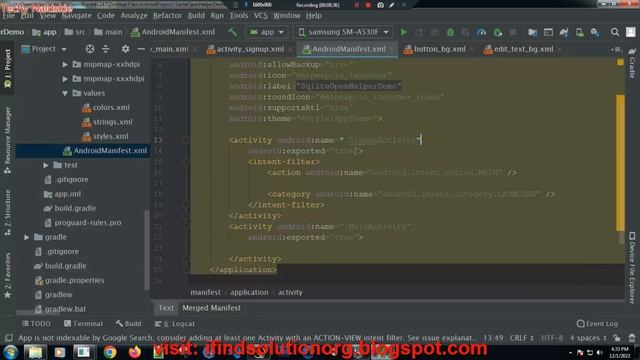Viewport: 640px width, 360px height.
Task: Expand the test folder
Action: click(46, 165)
